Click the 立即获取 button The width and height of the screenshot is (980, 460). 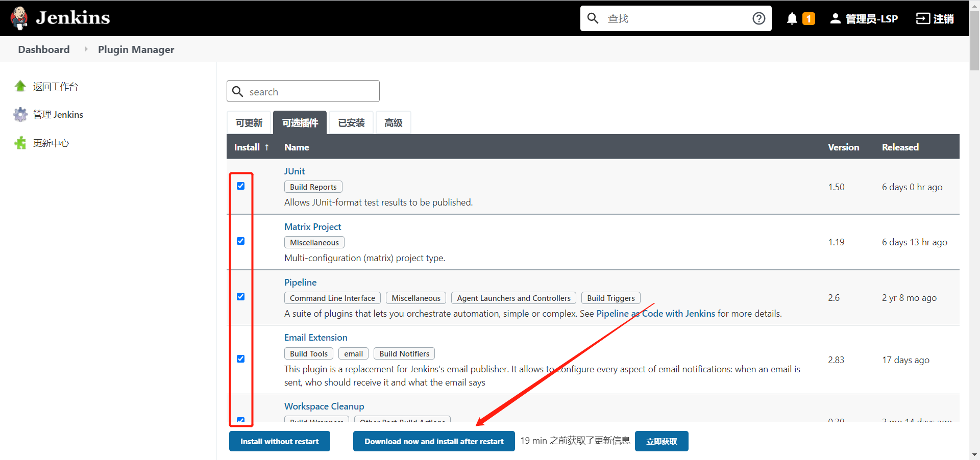tap(661, 441)
